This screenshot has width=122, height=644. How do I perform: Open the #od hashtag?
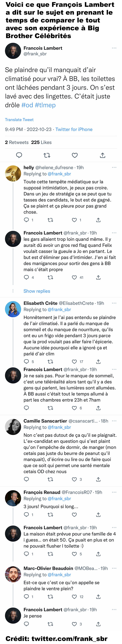click(27, 105)
